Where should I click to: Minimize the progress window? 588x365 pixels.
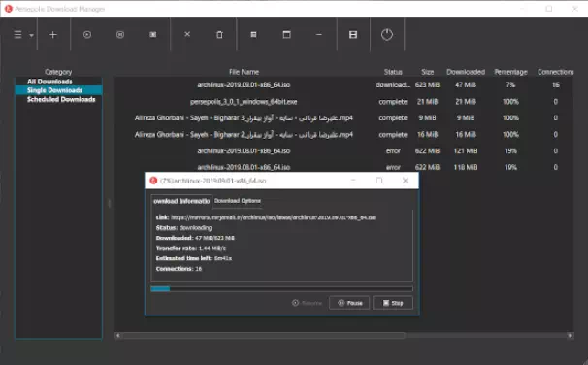point(353,181)
